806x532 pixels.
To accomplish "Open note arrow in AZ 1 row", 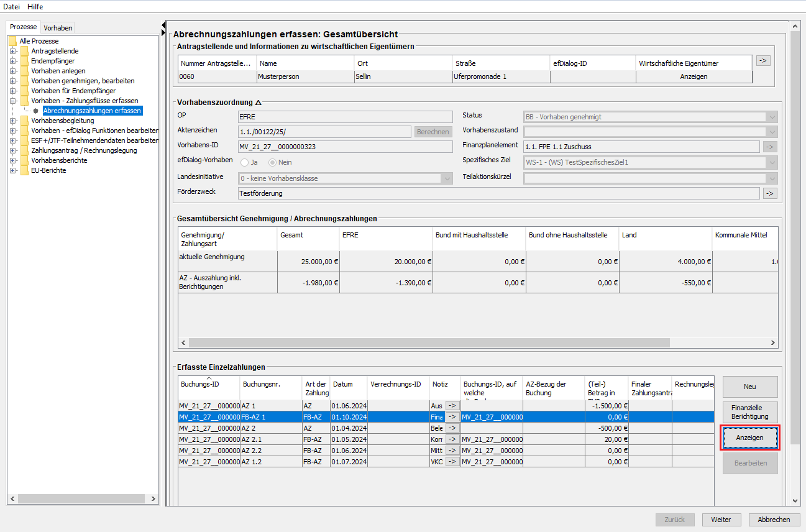I will 451,405.
